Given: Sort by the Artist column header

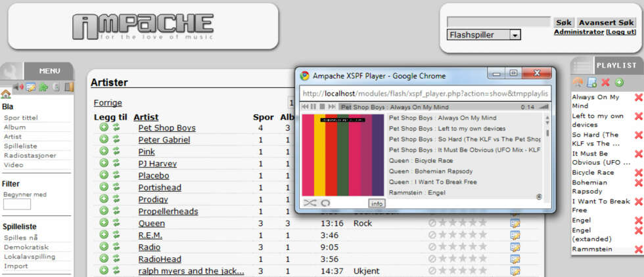Looking at the screenshot, I should coord(146,117).
